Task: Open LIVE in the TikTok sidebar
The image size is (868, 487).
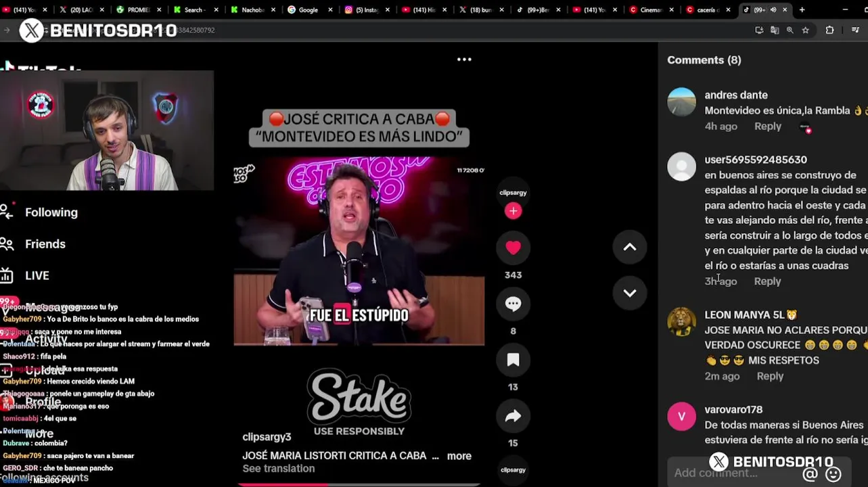Action: coord(37,276)
